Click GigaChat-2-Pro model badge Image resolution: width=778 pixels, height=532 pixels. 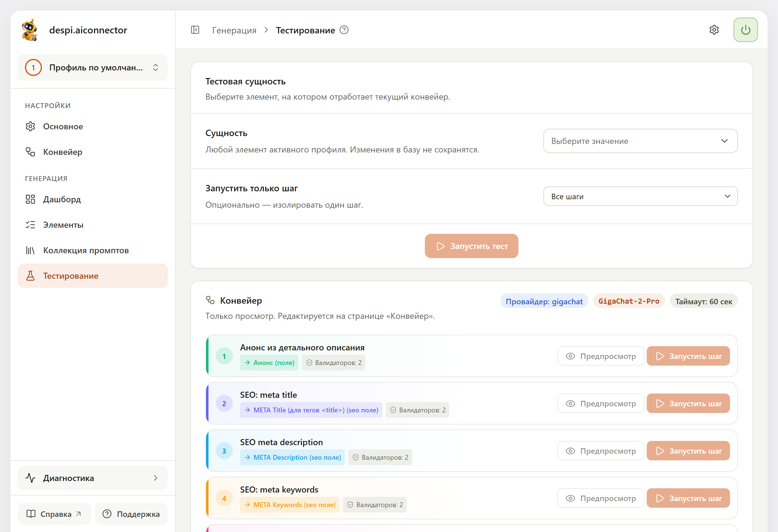click(x=629, y=301)
